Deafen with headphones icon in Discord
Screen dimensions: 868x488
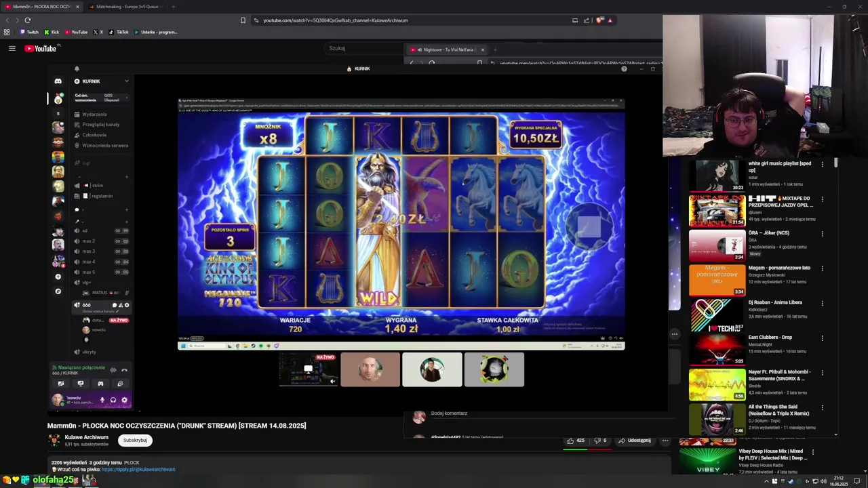(113, 400)
